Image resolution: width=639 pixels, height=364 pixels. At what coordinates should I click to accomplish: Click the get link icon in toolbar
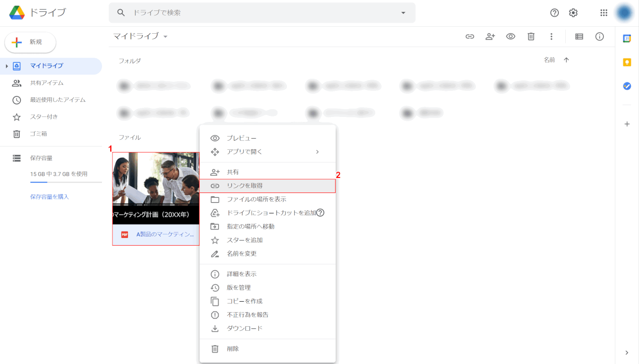(470, 37)
